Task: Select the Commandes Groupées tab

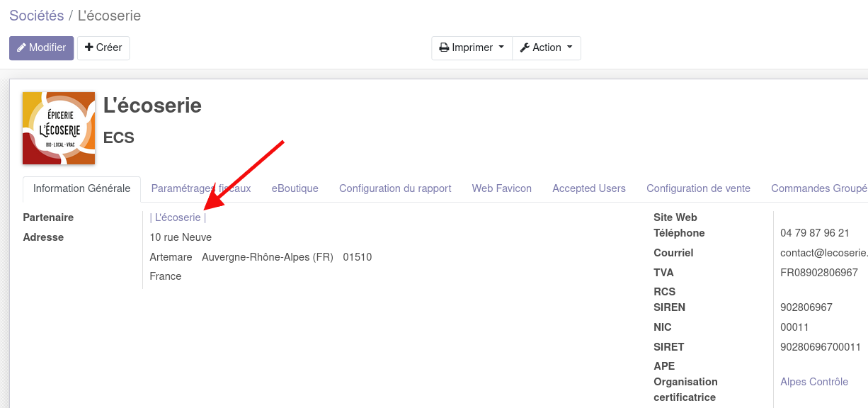Action: (818, 188)
